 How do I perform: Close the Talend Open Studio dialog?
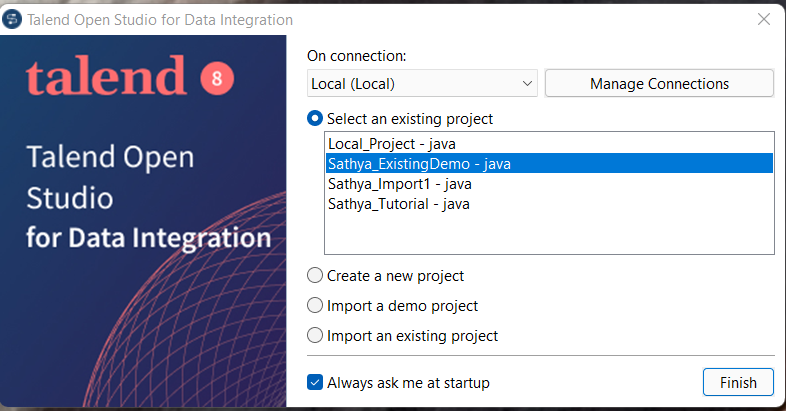coord(763,20)
